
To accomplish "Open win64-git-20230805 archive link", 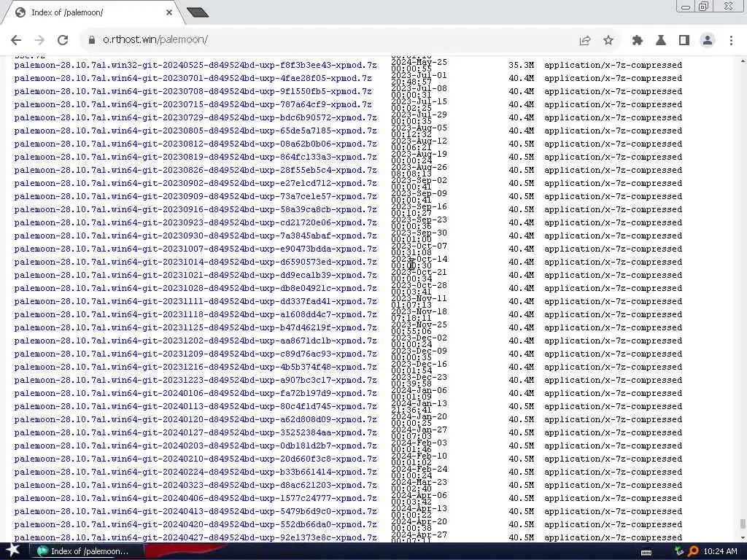I will [196, 131].
